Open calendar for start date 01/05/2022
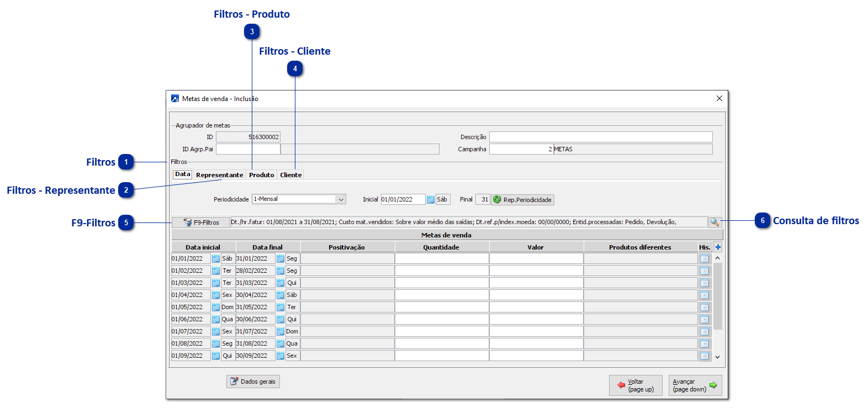The image size is (868, 408). 216,307
